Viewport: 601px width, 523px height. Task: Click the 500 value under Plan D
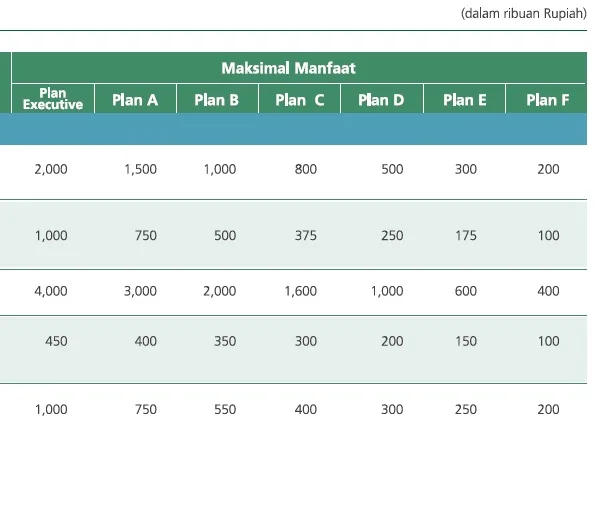pos(392,169)
